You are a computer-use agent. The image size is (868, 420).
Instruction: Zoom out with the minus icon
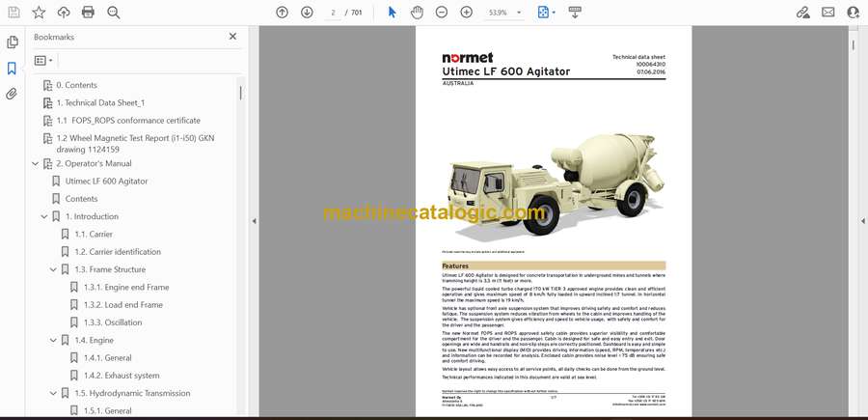pyautogui.click(x=441, y=13)
